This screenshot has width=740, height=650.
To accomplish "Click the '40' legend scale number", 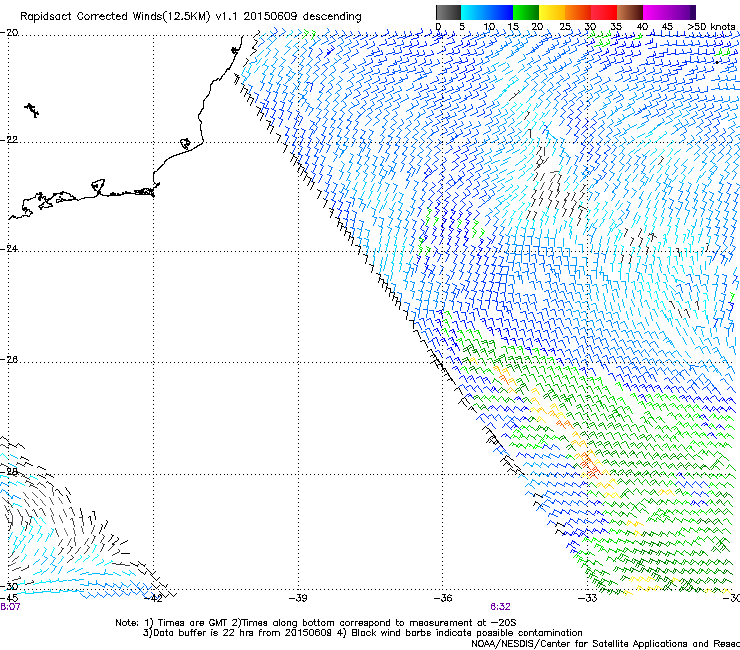I will click(642, 27).
